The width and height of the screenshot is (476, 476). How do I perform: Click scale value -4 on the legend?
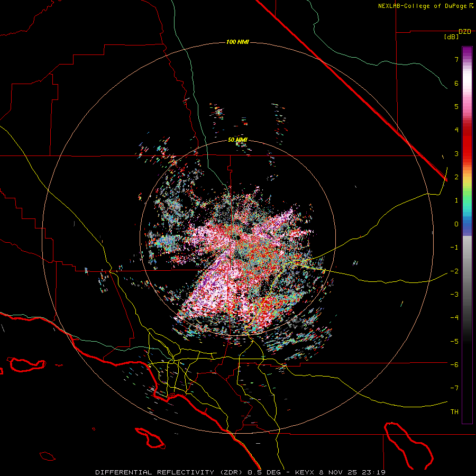click(x=454, y=318)
